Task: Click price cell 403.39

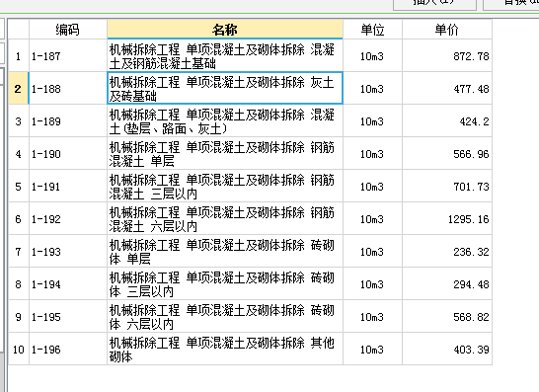Action: 447,350
